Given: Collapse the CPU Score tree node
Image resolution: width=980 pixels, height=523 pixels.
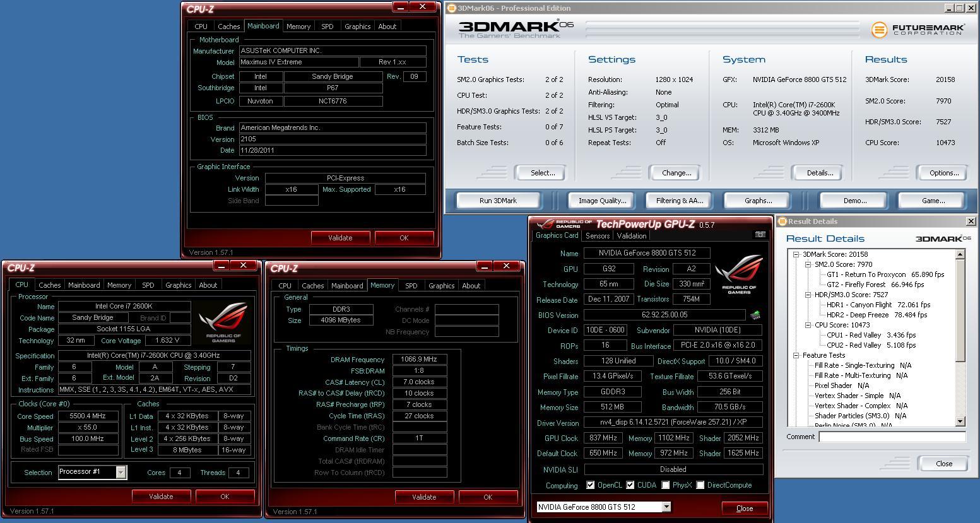Looking at the screenshot, I should (x=808, y=325).
